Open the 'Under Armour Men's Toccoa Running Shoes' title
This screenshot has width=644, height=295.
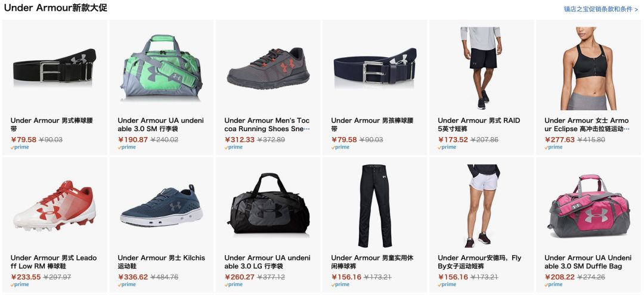tap(267, 125)
